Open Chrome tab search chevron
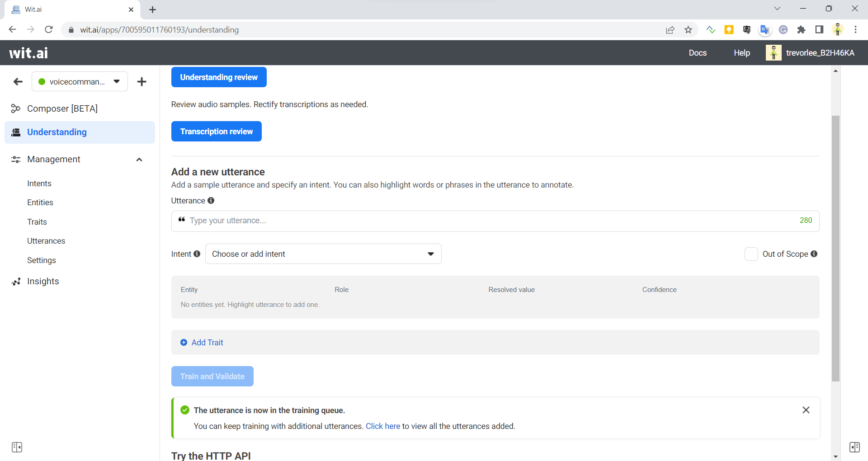This screenshot has width=868, height=461. (x=777, y=9)
